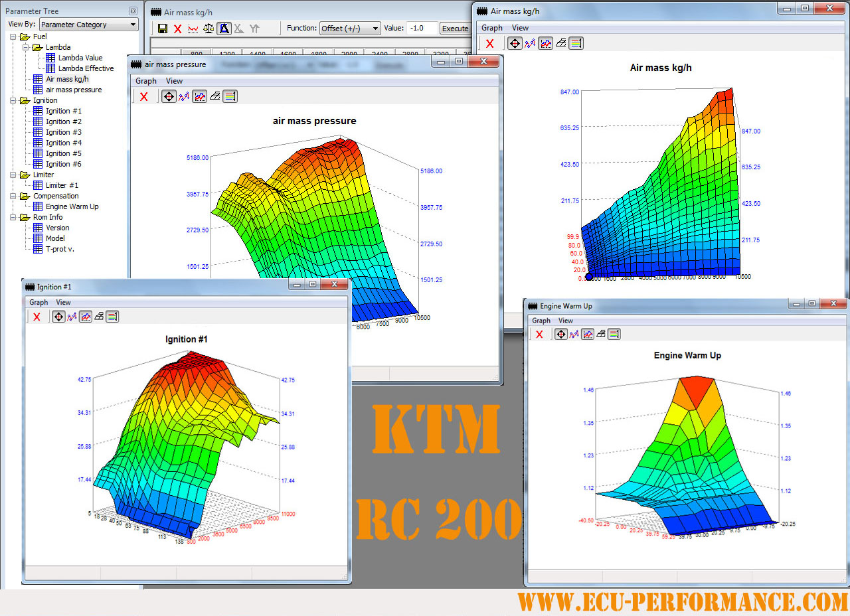
Task: Collapse the Rom Info folder node
Action: [13, 217]
